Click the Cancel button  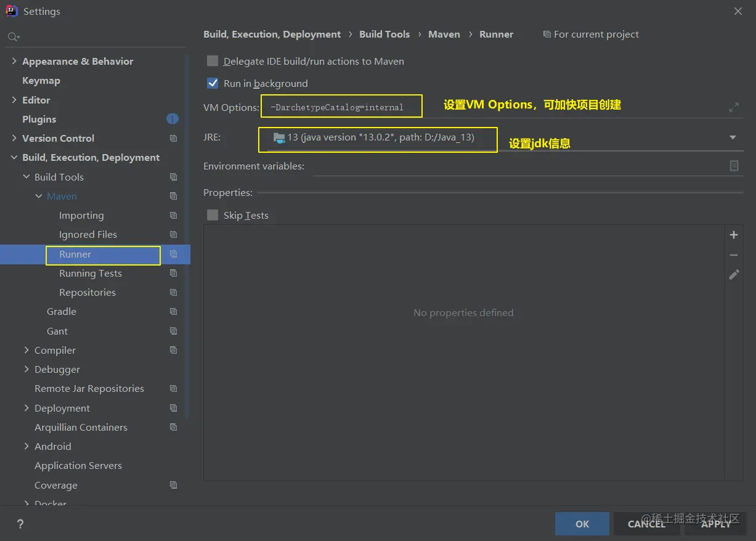pyautogui.click(x=646, y=524)
